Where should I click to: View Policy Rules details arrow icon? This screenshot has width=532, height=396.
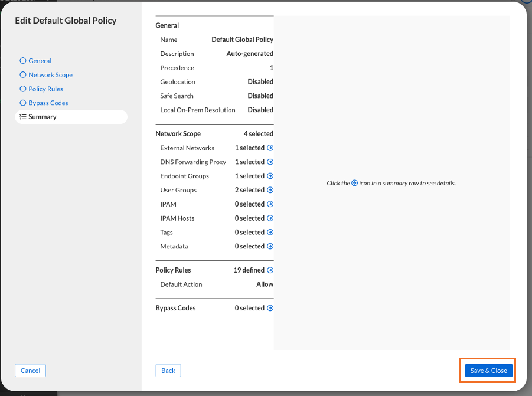point(270,270)
